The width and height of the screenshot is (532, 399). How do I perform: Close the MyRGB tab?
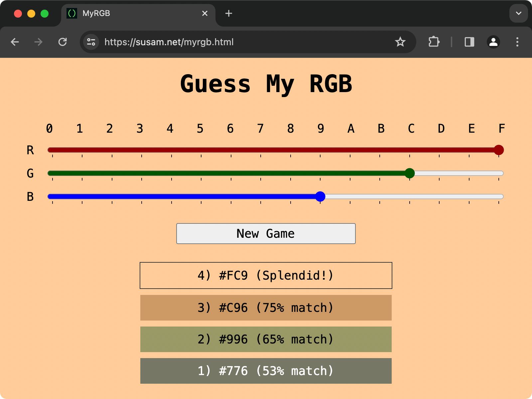click(204, 13)
